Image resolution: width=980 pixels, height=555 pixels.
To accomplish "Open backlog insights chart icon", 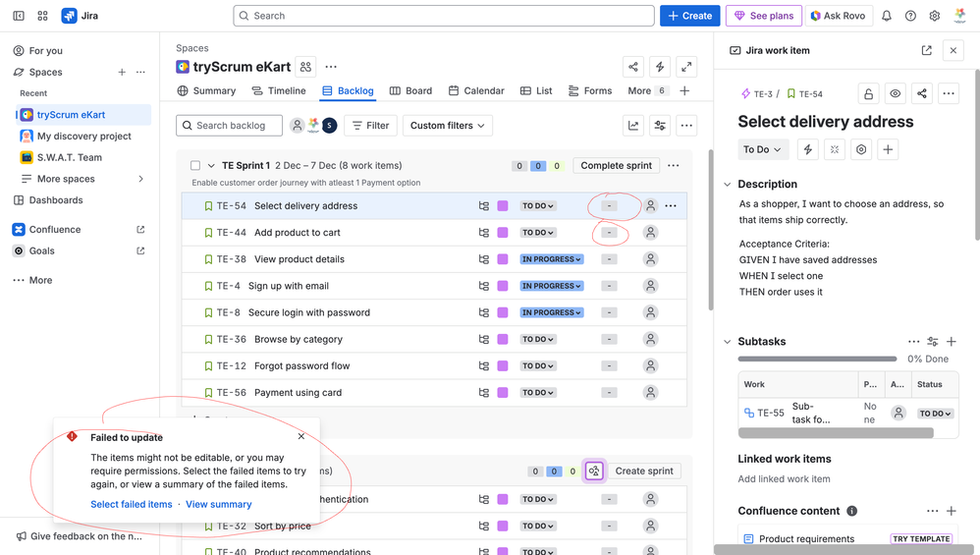I will (633, 126).
